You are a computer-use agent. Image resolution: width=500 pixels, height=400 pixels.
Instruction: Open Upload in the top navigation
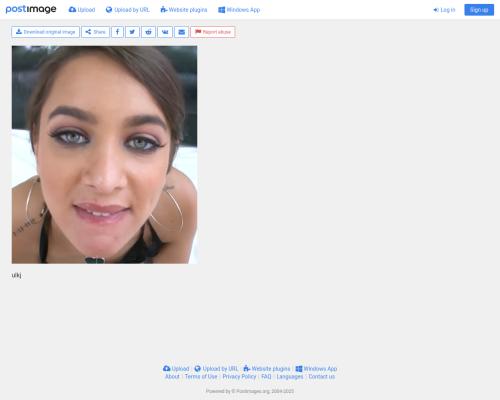[x=82, y=10]
